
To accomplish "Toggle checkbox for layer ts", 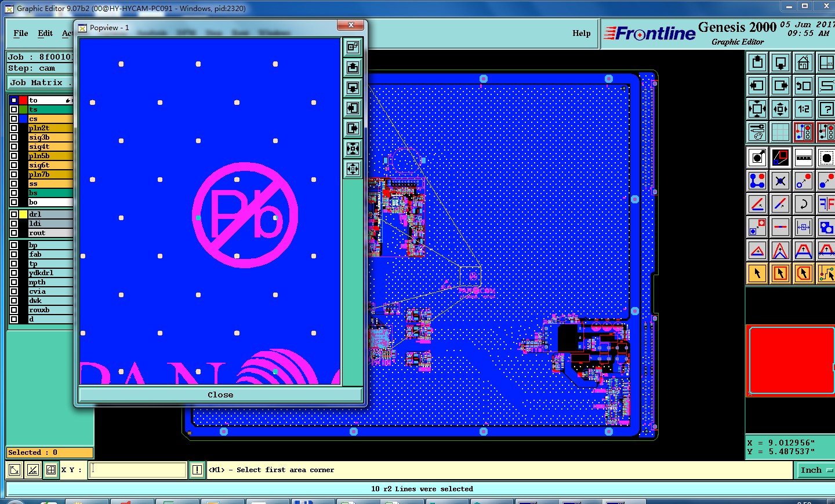I will (x=14, y=109).
